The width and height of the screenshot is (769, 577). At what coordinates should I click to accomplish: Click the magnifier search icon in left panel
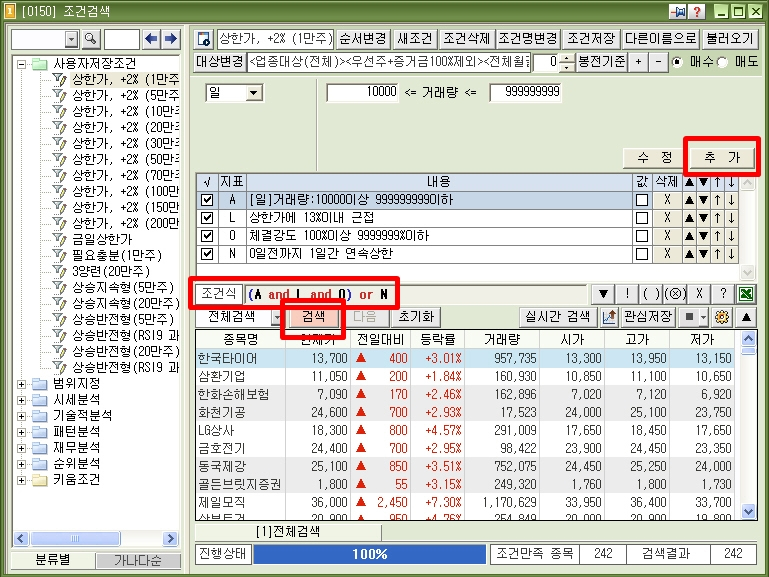pos(91,39)
